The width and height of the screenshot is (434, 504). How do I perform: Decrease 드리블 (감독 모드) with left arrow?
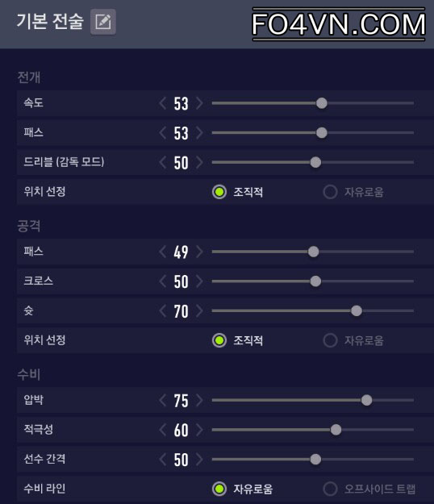[163, 162]
